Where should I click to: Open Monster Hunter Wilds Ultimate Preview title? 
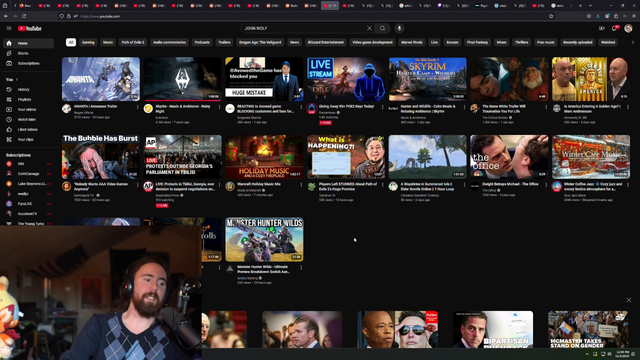tap(263, 269)
